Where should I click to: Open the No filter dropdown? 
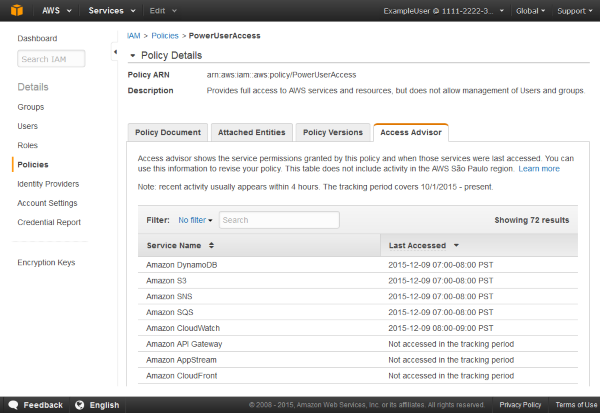(195, 220)
